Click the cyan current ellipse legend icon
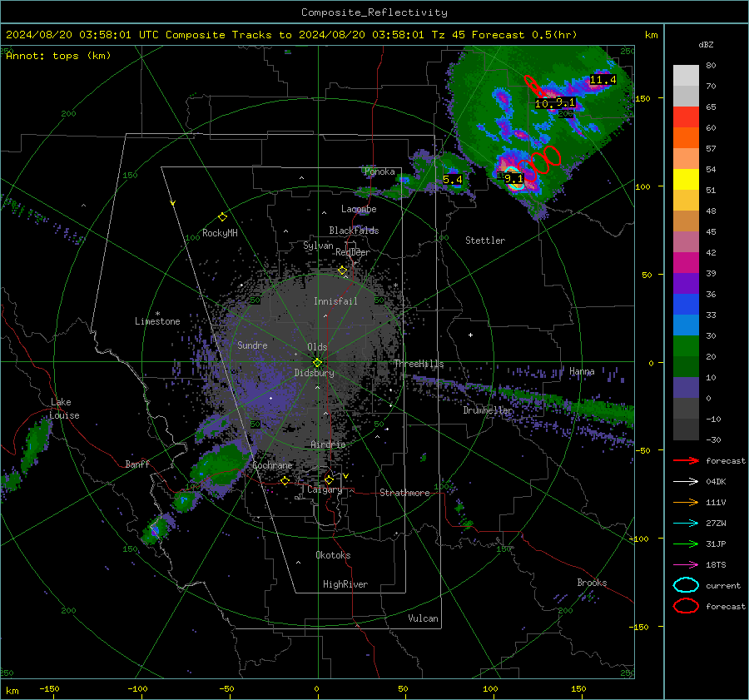 pyautogui.click(x=686, y=585)
